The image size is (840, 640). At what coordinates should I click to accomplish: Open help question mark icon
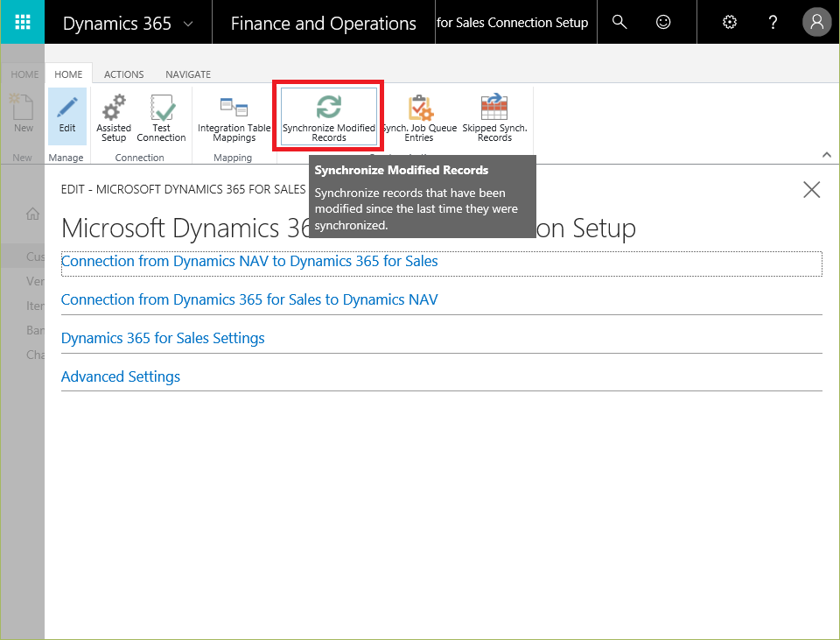coord(773,22)
